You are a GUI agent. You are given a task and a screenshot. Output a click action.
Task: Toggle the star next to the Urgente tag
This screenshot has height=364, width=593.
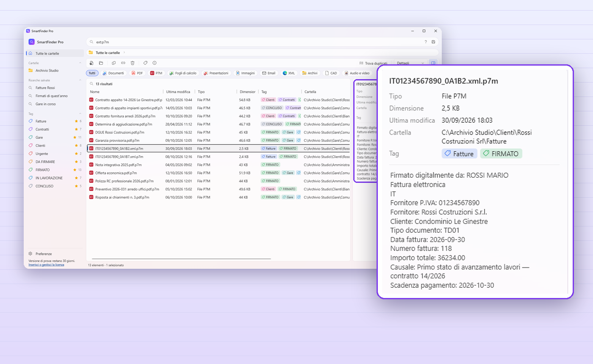coord(76,154)
